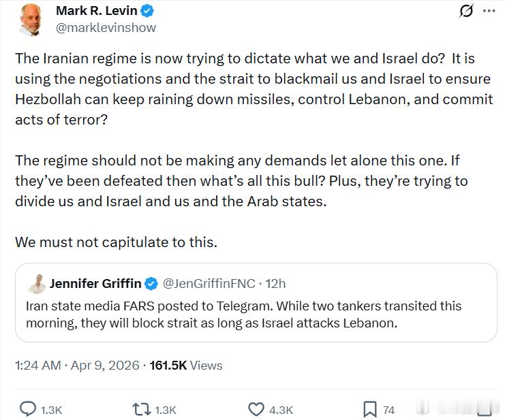The width and height of the screenshot is (505, 420).
Task: Click the "We must not capitulate" text line
Action: [116, 242]
